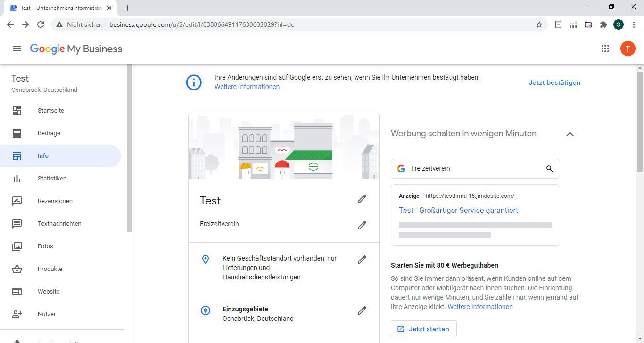Open the Google apps grid
The image size is (644, 343).
[605, 49]
